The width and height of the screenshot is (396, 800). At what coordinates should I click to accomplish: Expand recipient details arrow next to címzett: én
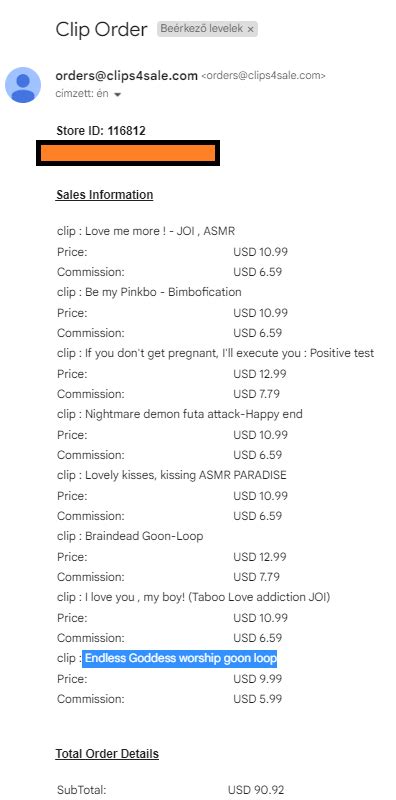117,95
